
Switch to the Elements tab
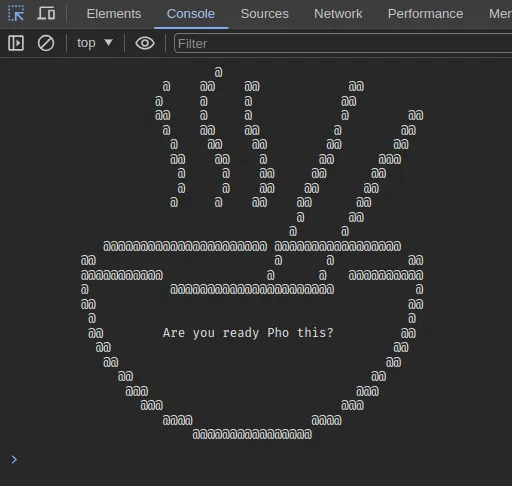pyautogui.click(x=114, y=14)
